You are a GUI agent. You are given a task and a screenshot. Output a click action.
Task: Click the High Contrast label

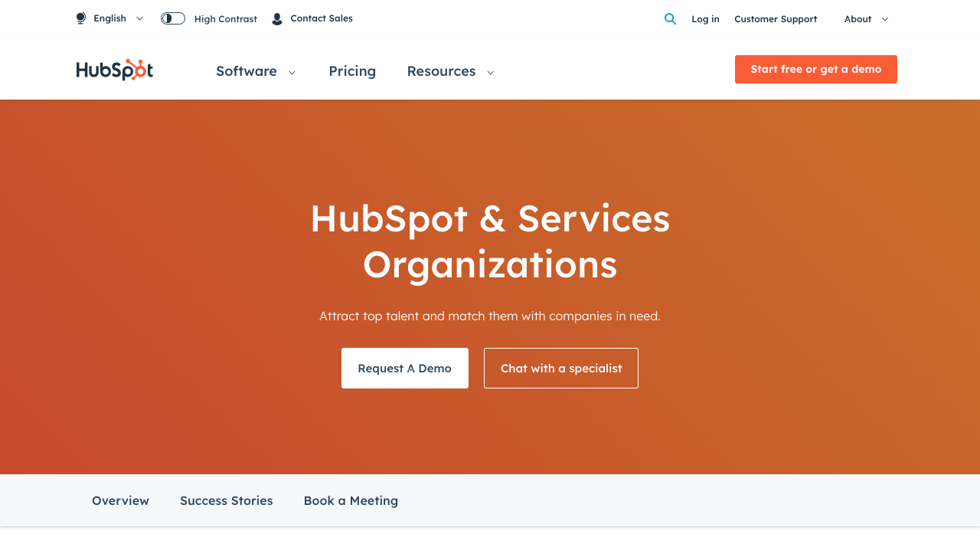226,19
